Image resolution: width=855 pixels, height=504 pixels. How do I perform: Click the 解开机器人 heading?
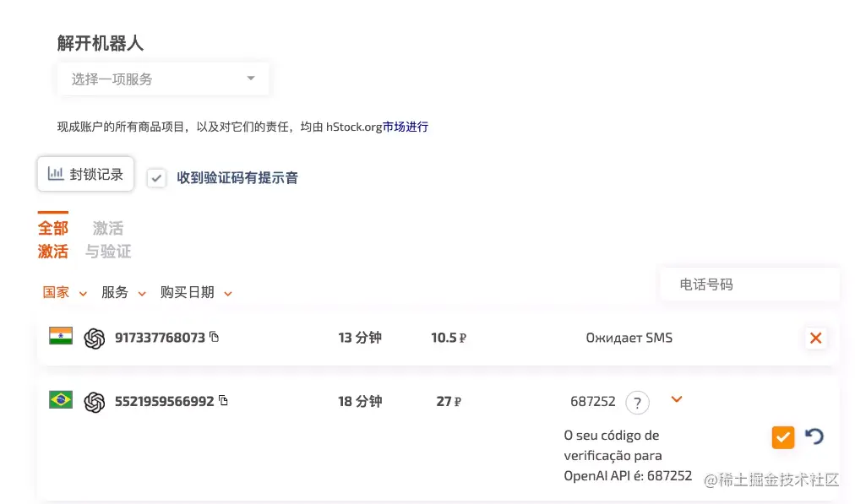[x=101, y=43]
